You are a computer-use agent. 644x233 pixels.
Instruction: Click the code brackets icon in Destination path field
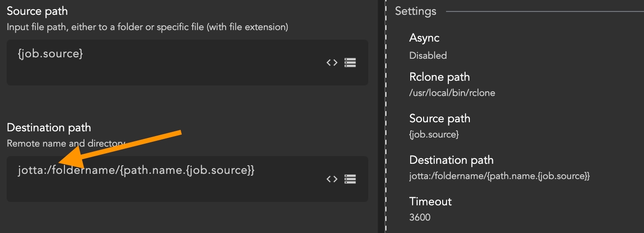[332, 179]
